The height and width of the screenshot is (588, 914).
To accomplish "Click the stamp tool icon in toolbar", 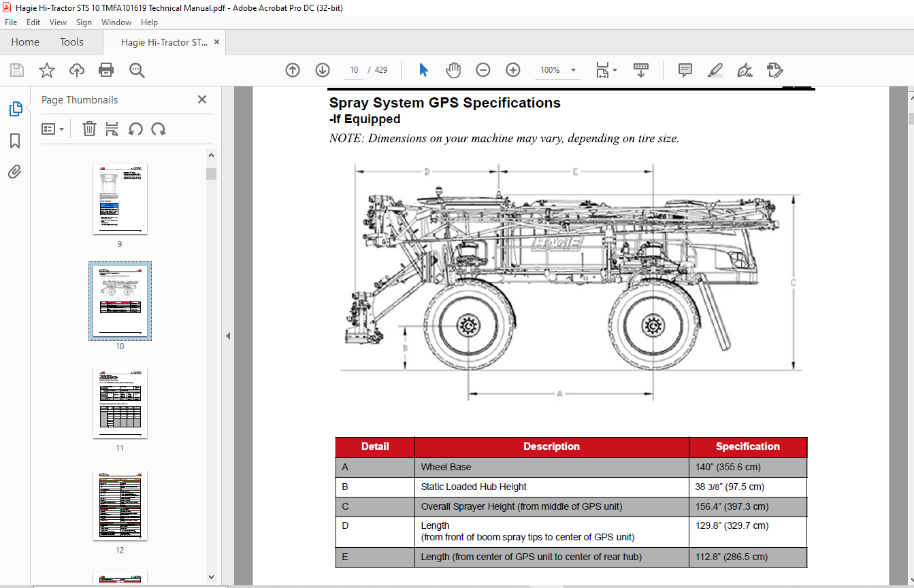I will coord(774,70).
